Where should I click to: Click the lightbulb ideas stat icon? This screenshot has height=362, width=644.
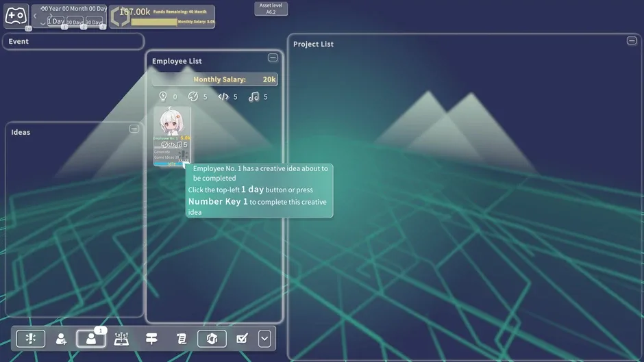[x=163, y=96]
